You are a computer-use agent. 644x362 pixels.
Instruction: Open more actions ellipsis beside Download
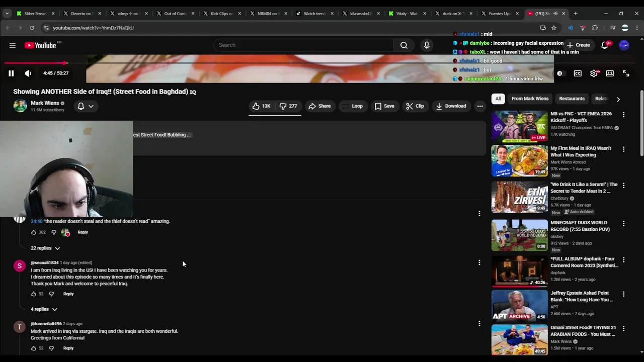480,106
